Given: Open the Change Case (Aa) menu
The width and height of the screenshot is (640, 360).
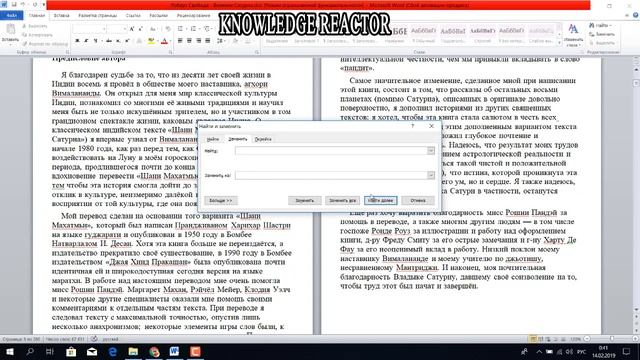Looking at the screenshot, I should (x=153, y=29).
